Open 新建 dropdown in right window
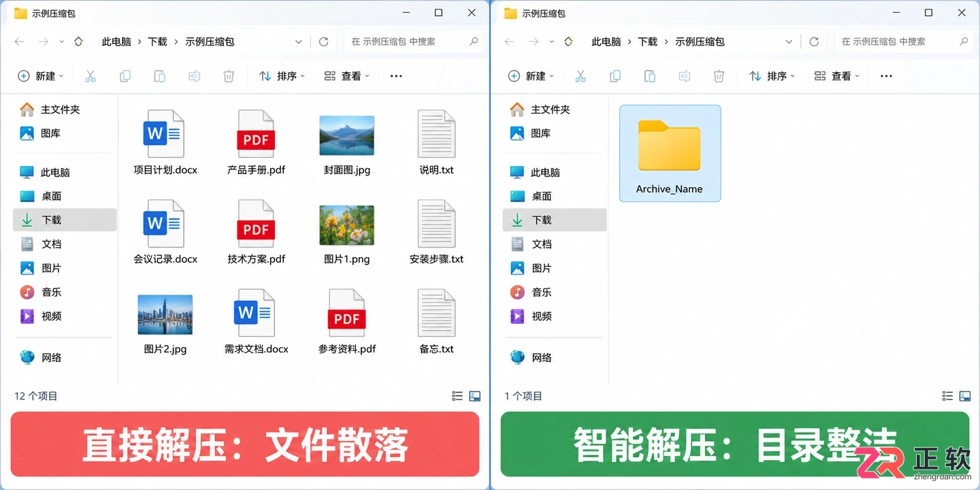This screenshot has height=490, width=980. coord(530,76)
